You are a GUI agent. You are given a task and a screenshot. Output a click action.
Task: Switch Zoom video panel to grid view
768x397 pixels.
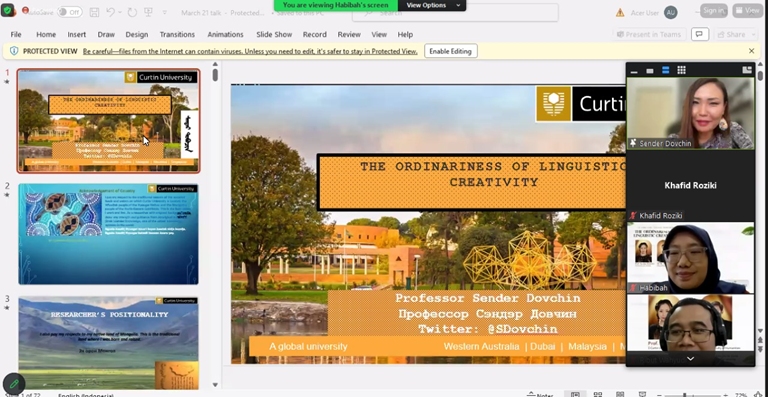tap(681, 70)
